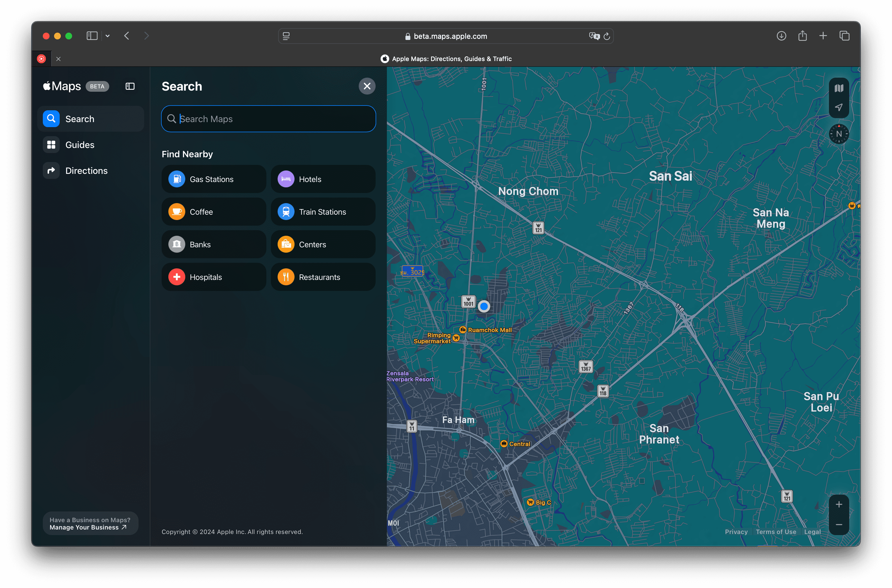Zoom out with the minus button
This screenshot has height=588, width=892.
(x=839, y=525)
